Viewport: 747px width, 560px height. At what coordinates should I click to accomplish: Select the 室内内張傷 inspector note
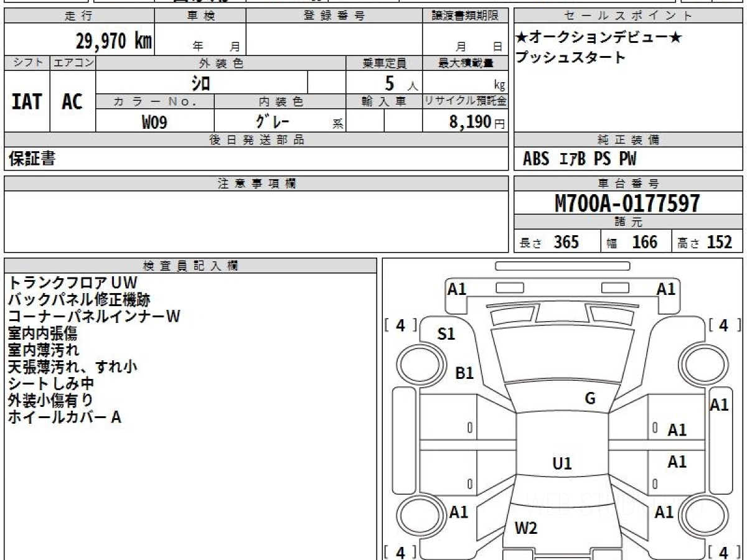click(42, 334)
